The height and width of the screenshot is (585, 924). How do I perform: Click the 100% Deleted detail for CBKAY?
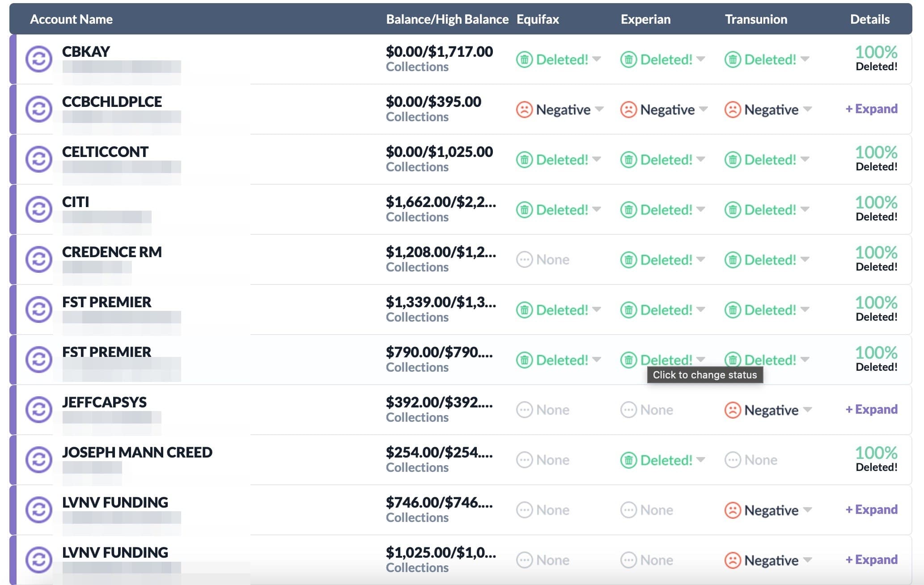876,59
